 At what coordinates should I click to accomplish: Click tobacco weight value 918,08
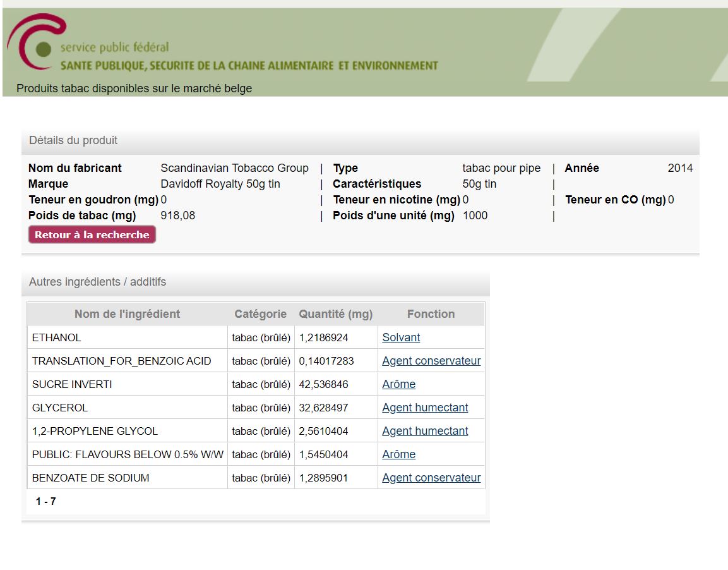[178, 215]
